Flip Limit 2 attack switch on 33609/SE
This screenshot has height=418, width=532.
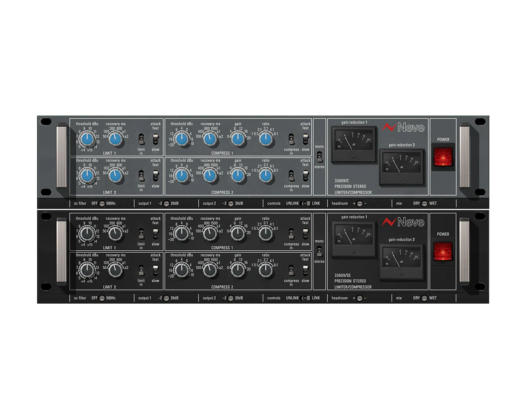pyautogui.click(x=156, y=270)
